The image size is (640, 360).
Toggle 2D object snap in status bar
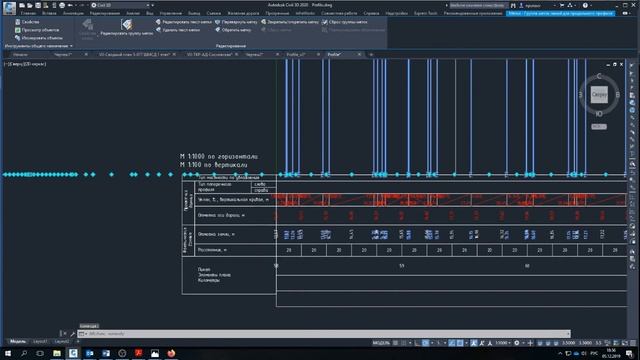coord(460,343)
